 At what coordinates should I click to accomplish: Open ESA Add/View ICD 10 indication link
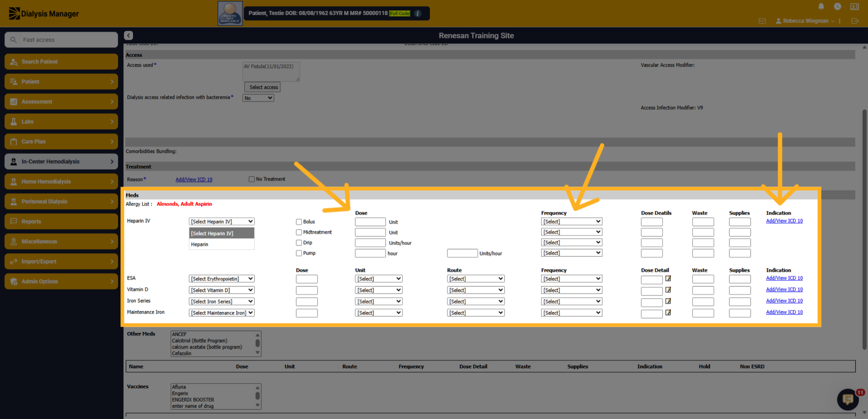tap(784, 278)
